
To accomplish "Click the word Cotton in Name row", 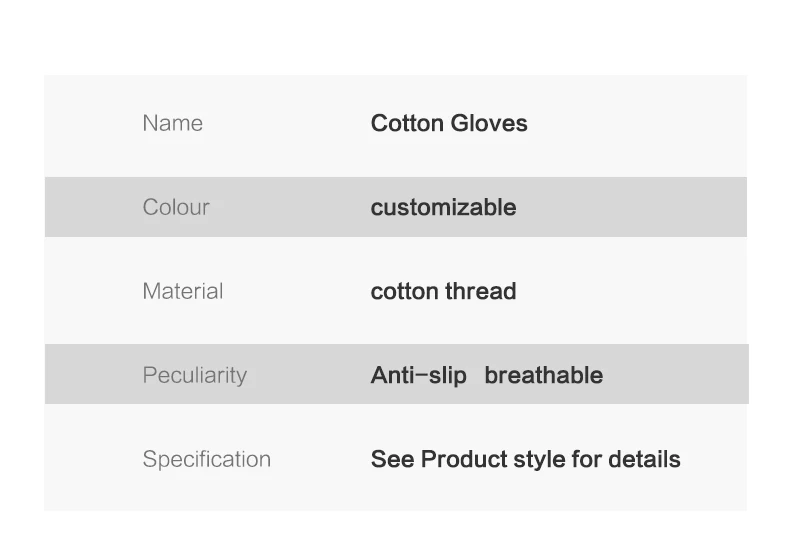I will coord(407,123).
